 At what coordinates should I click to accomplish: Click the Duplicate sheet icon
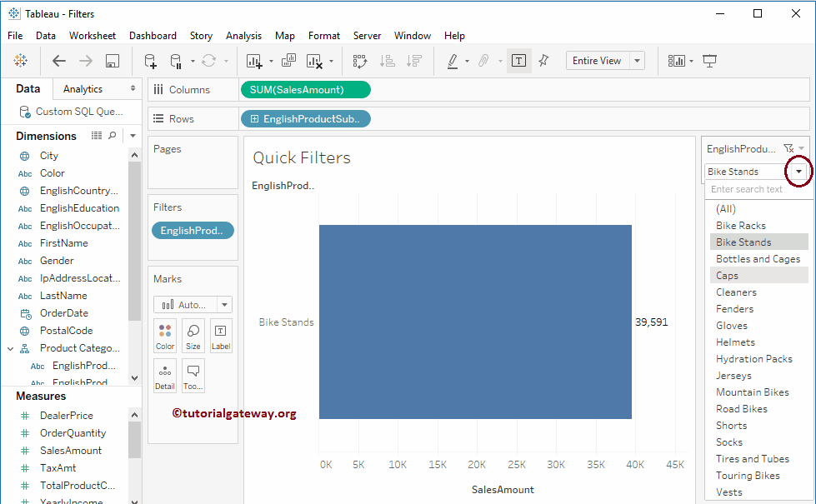(288, 60)
